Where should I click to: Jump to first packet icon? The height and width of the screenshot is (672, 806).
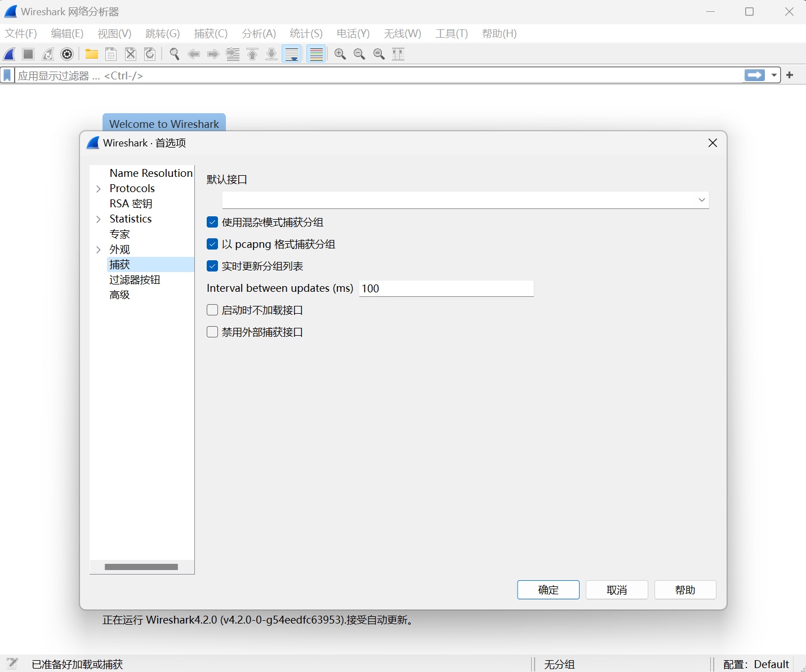[x=252, y=54]
